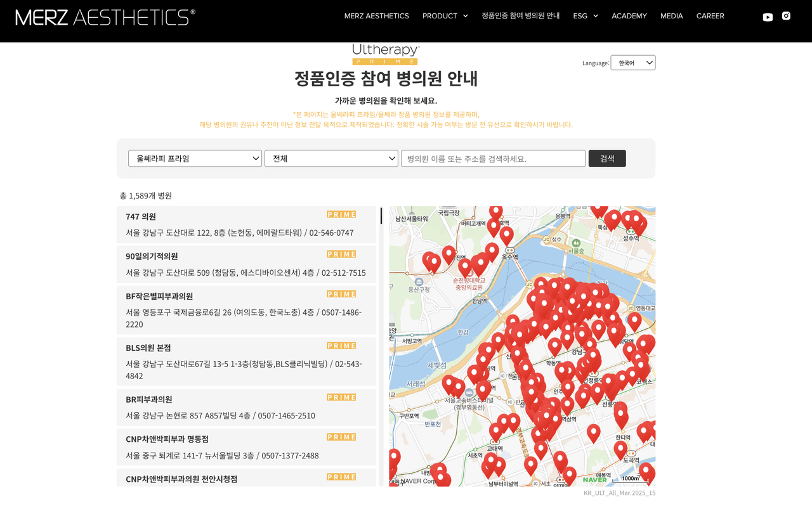Click the NAVER logo on the map
This screenshot has width=812, height=511.
(x=594, y=479)
